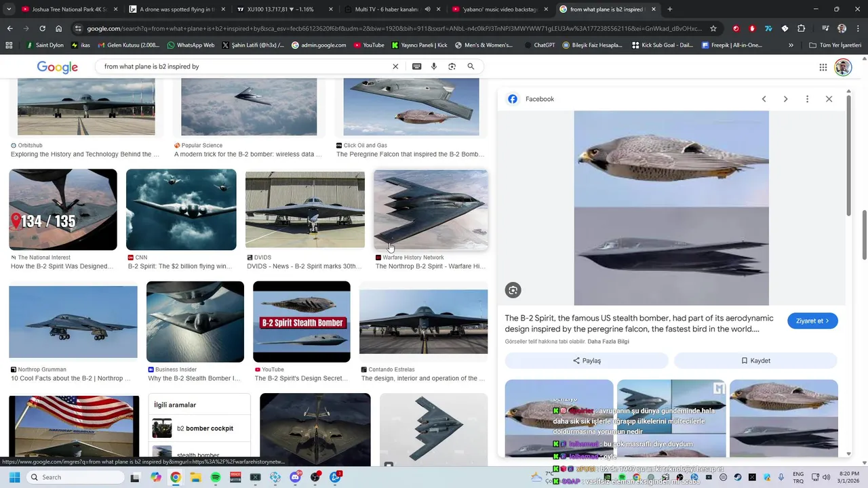This screenshot has width=868, height=488.
Task: Search by image with Google Lens icon
Action: 452,66
